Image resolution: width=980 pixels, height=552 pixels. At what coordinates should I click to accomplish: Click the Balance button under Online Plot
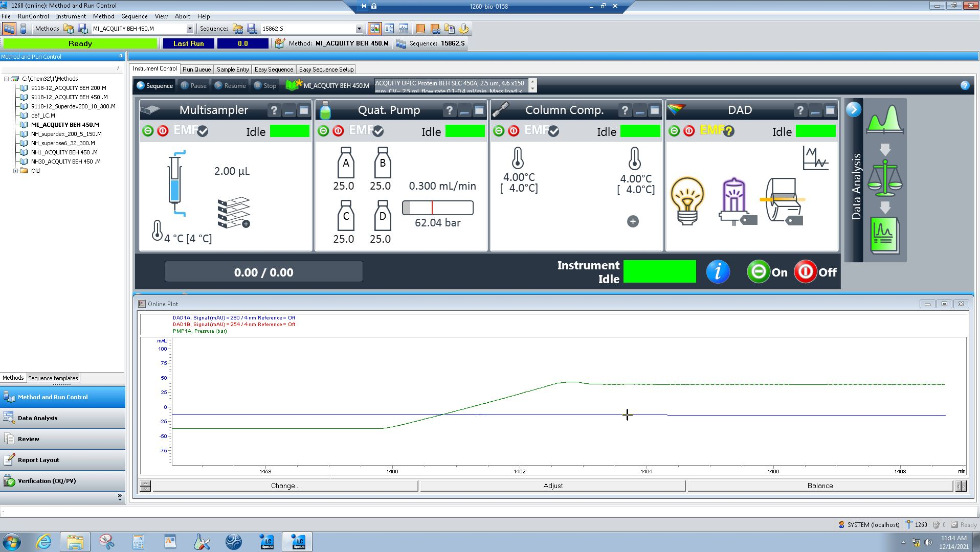[x=819, y=486]
